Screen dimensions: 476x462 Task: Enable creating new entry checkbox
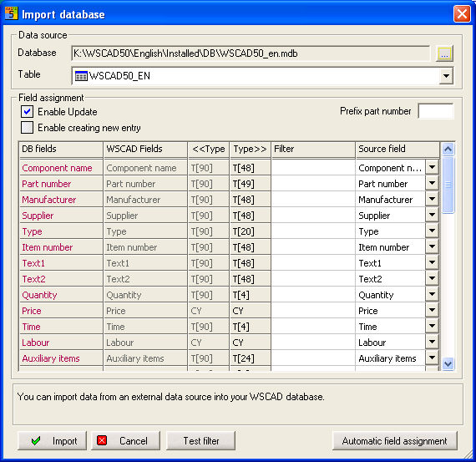pyautogui.click(x=27, y=128)
